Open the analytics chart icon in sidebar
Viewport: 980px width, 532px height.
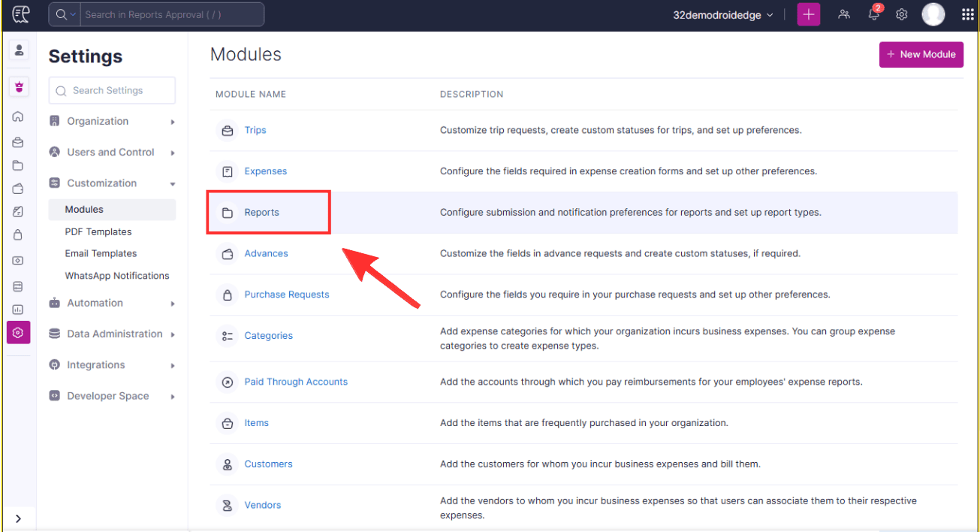(x=18, y=310)
